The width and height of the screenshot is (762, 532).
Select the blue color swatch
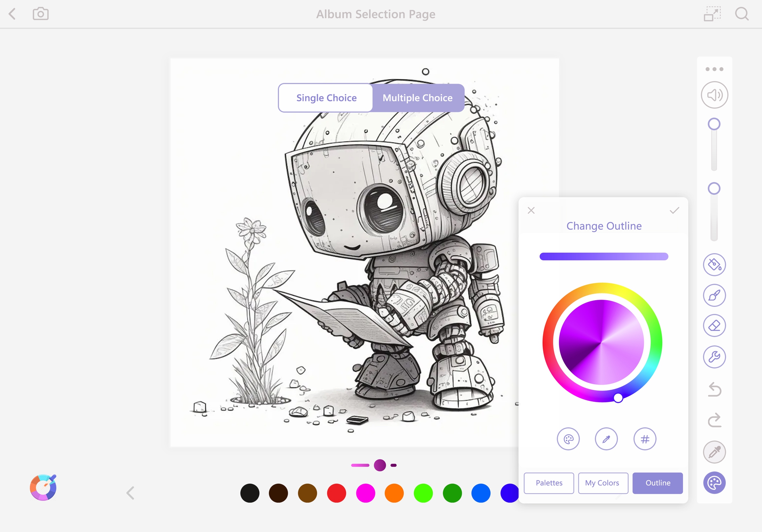pyautogui.click(x=481, y=493)
